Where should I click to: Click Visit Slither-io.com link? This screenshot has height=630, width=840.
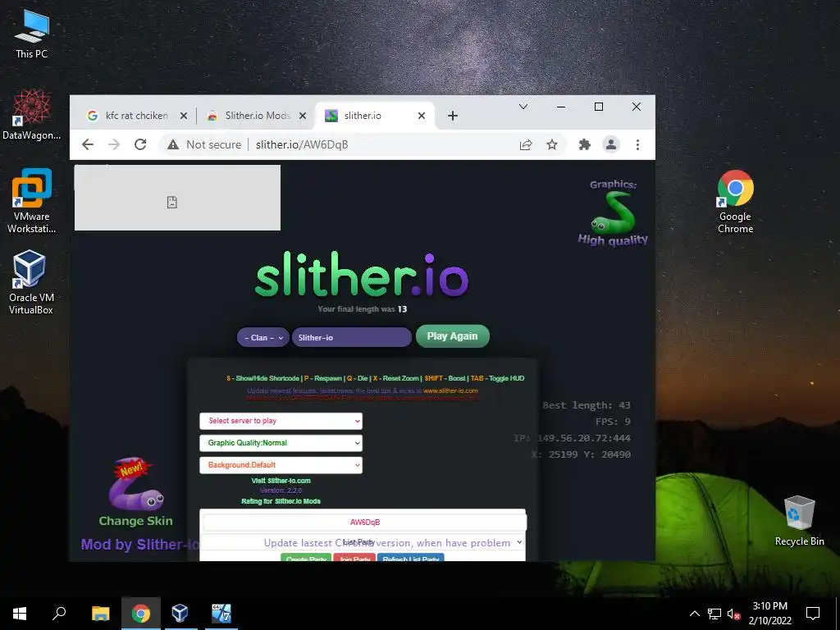281,481
